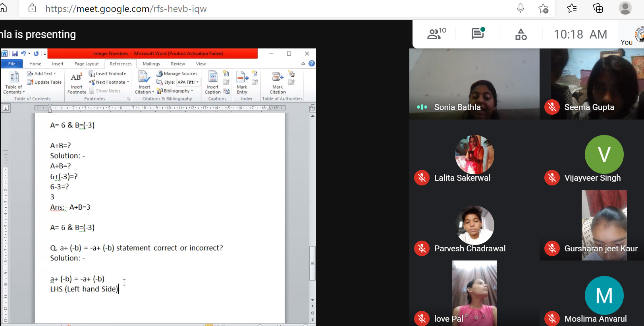Open Meet activities panel
Image resolution: width=644 pixels, height=326 pixels.
(521, 35)
